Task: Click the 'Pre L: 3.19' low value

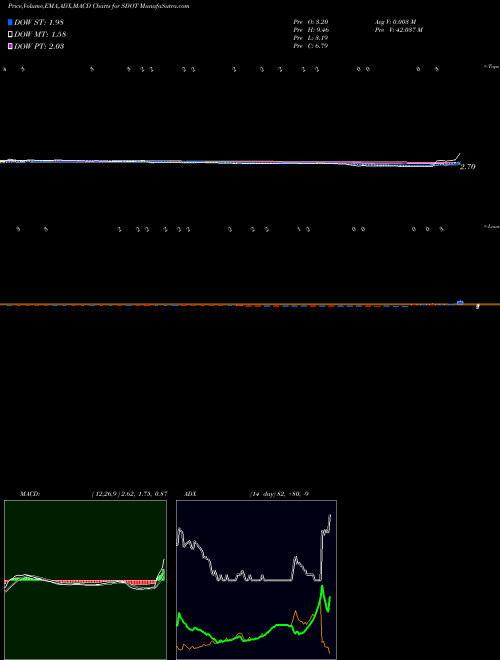Action: tap(311, 38)
